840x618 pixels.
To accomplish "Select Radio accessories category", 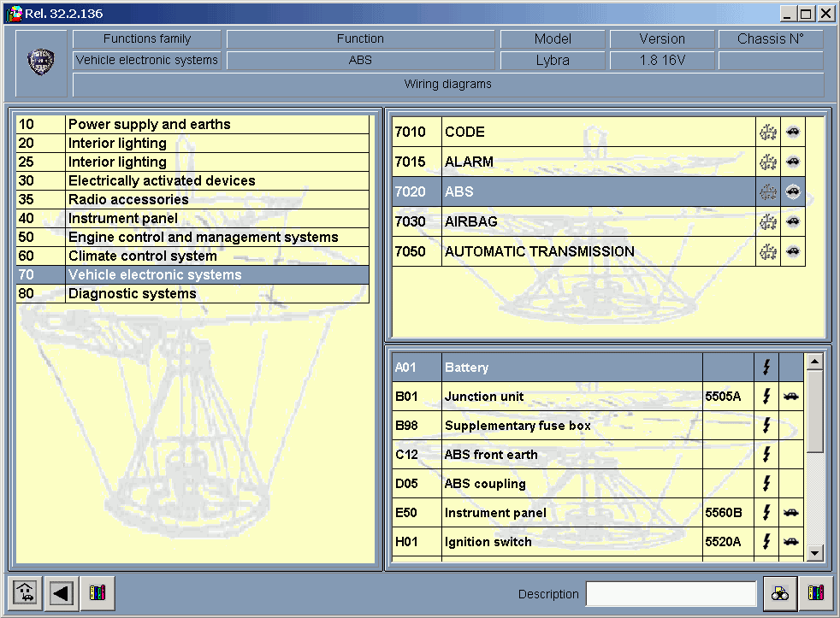I will [192, 199].
